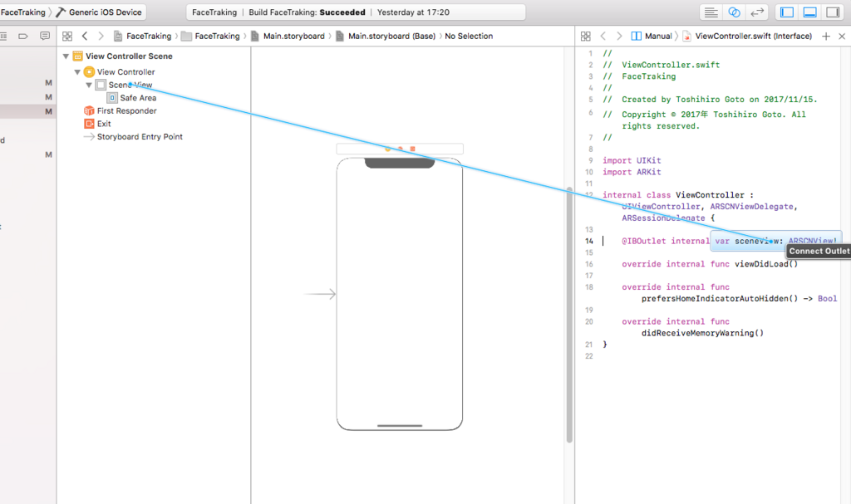This screenshot has height=504, width=851.
Task: Select Scene View in document outline
Action: [130, 85]
